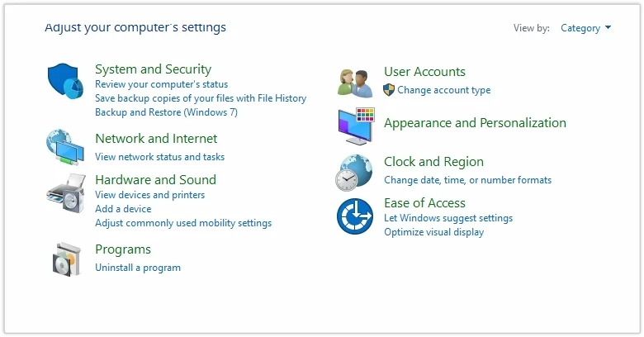Review your computer's status
This screenshot has width=644, height=337.
pos(161,84)
